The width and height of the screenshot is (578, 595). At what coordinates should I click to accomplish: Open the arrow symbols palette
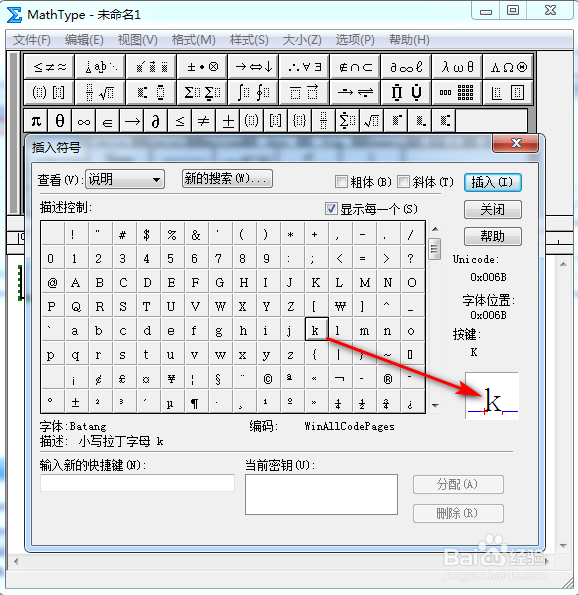pos(253,67)
